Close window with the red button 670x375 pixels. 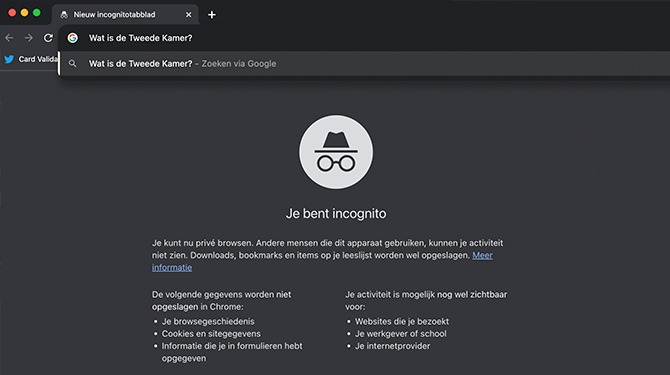(x=12, y=13)
